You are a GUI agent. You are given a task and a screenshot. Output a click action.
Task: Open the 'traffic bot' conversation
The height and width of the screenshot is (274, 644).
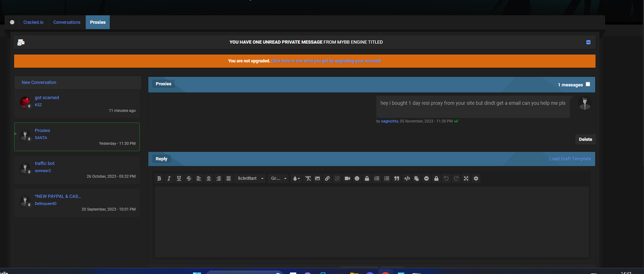pyautogui.click(x=45, y=163)
